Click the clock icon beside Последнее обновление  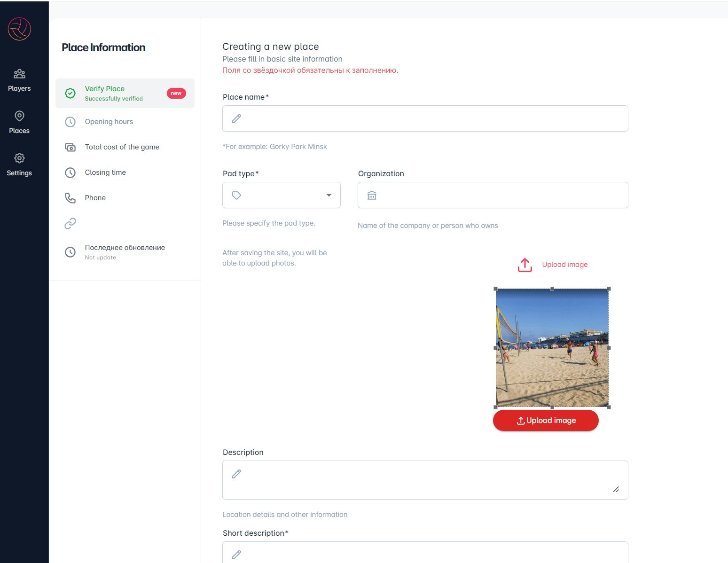point(70,252)
